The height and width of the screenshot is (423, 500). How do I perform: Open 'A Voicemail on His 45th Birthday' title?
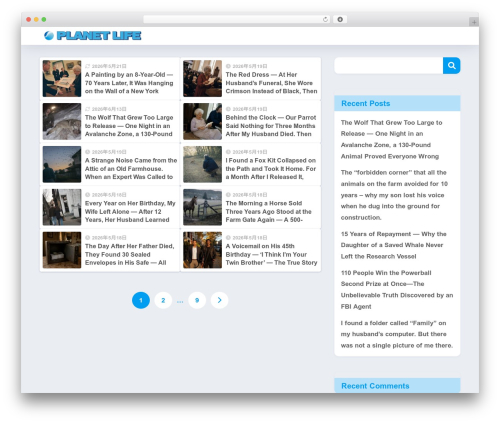click(271, 254)
